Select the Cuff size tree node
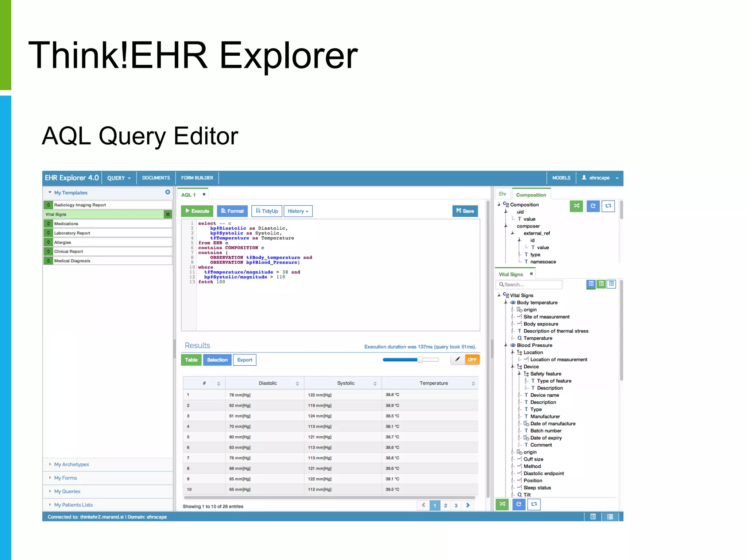 pos(533,459)
